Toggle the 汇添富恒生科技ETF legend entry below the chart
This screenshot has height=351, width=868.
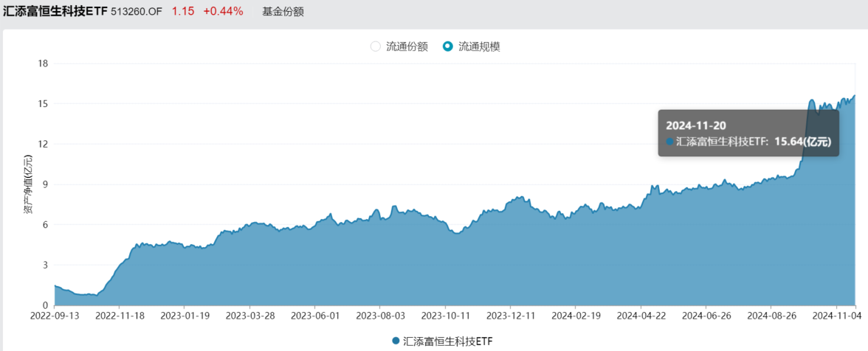coord(441,341)
